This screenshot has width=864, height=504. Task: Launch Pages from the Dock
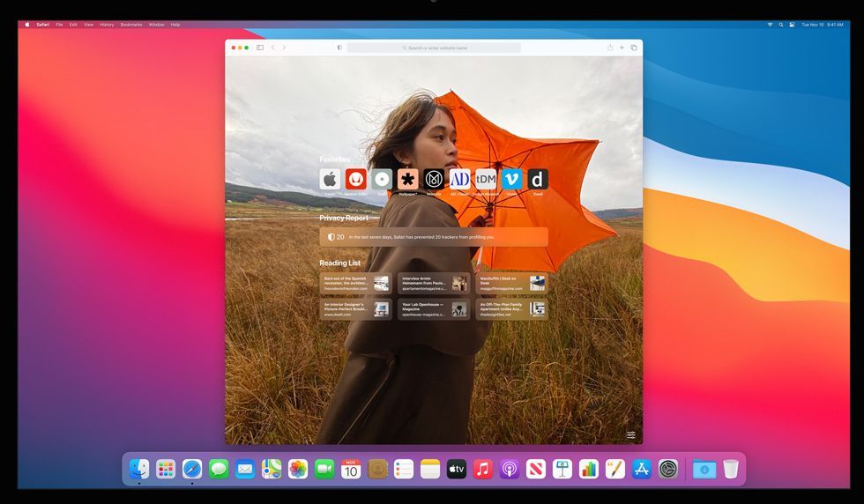[615, 470]
